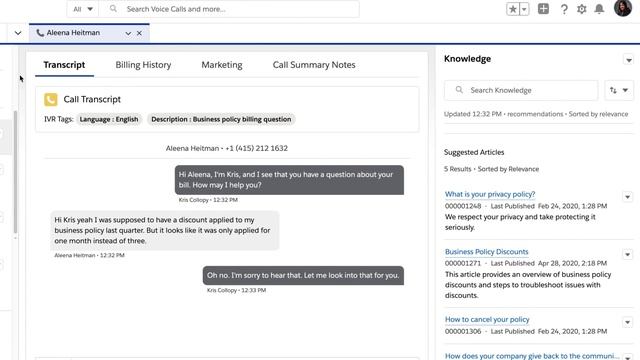Click the search magnifier icon in global search
Viewport: 640px width, 360px height.
[x=113, y=9]
